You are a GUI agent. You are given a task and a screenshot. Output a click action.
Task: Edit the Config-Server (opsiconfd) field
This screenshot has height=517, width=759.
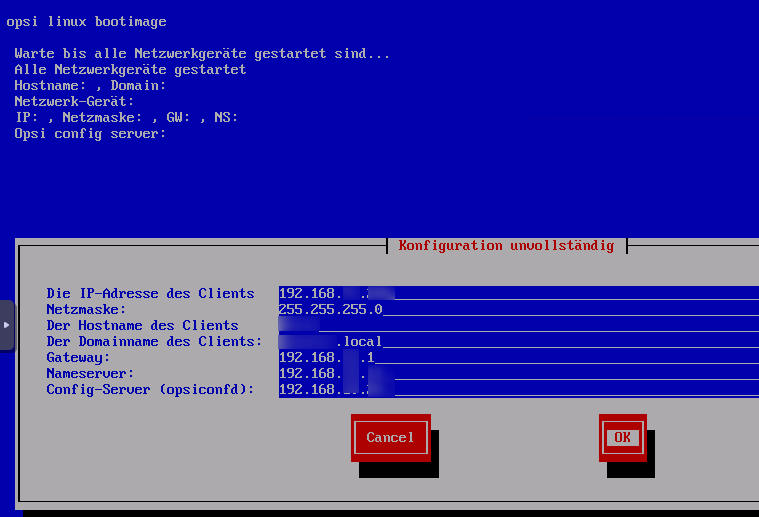click(518, 389)
